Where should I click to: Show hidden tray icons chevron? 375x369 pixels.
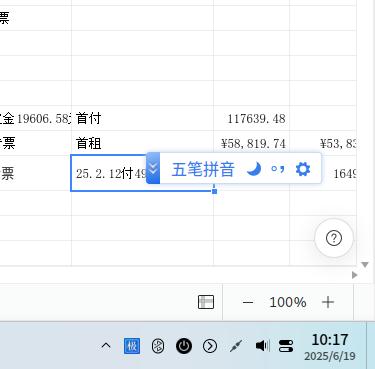106,346
